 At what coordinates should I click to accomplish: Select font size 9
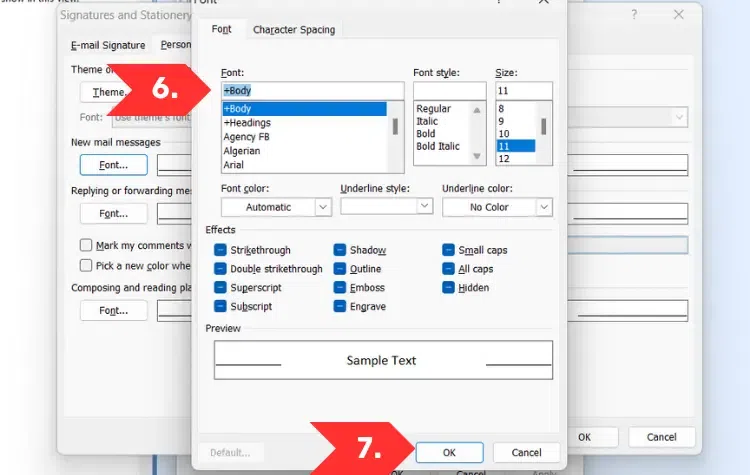click(x=516, y=121)
